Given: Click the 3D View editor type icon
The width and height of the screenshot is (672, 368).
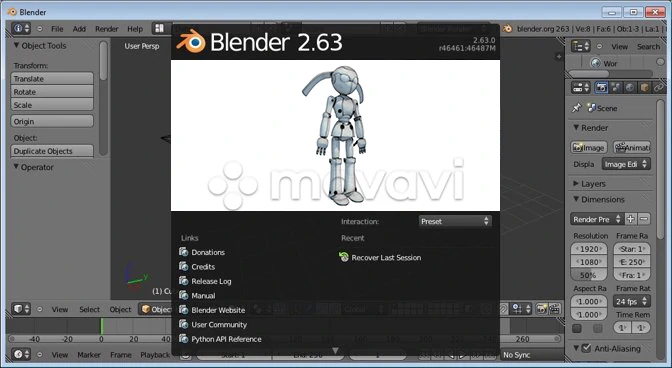Looking at the screenshot, I should [21, 308].
